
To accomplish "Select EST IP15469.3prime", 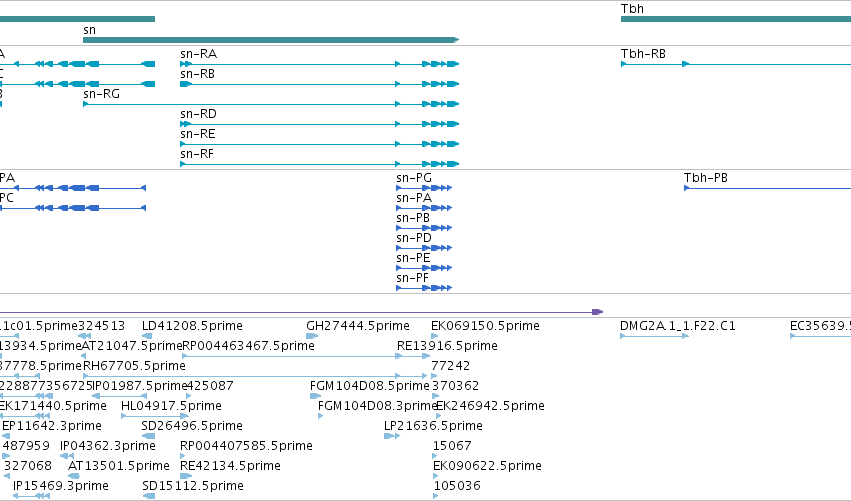I will 61,487.
